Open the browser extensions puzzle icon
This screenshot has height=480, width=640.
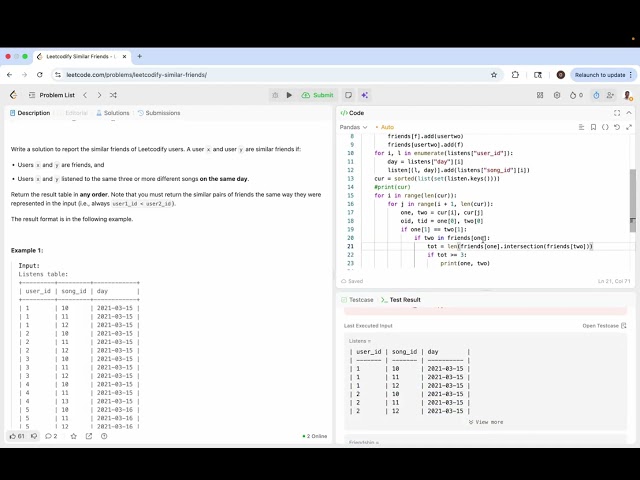[515, 75]
